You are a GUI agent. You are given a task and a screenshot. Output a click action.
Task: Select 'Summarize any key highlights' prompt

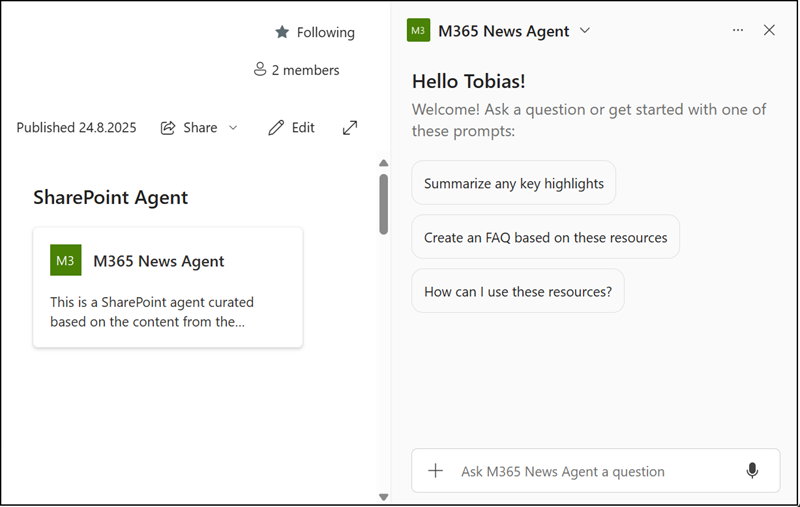point(514,183)
